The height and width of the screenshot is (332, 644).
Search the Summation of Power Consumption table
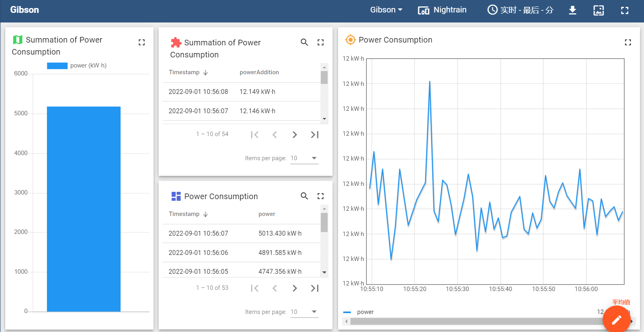(x=304, y=42)
